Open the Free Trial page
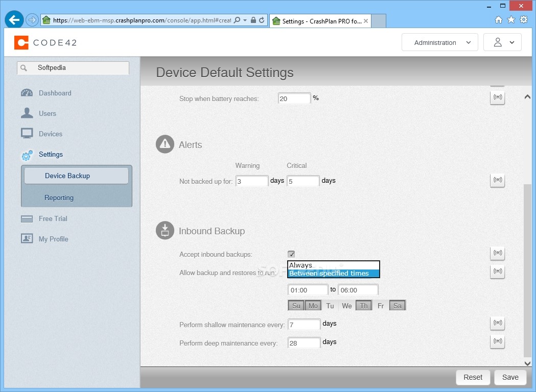The image size is (536, 392). coord(53,218)
